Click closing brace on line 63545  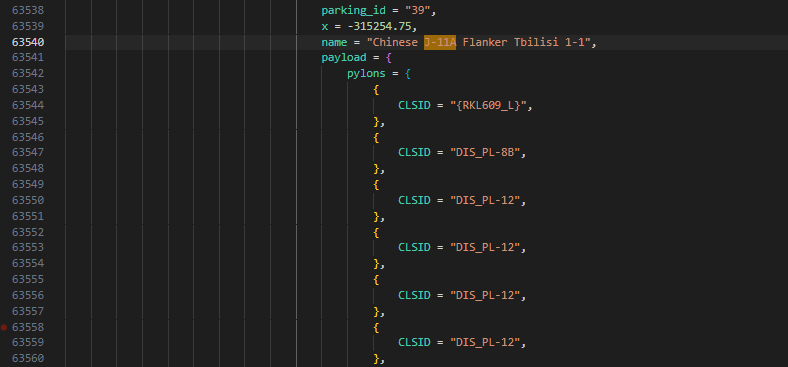coord(376,121)
